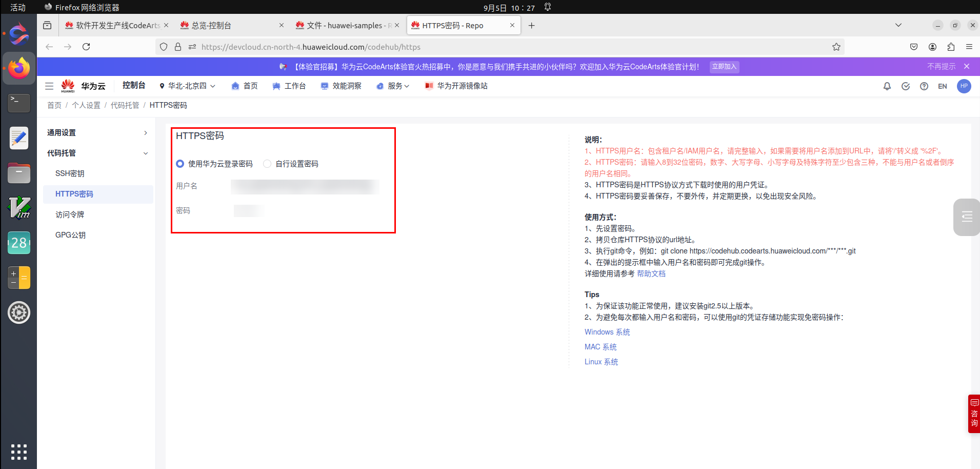Open Firefox recent browsing view button
The width and height of the screenshot is (980, 469).
pyautogui.click(x=47, y=26)
